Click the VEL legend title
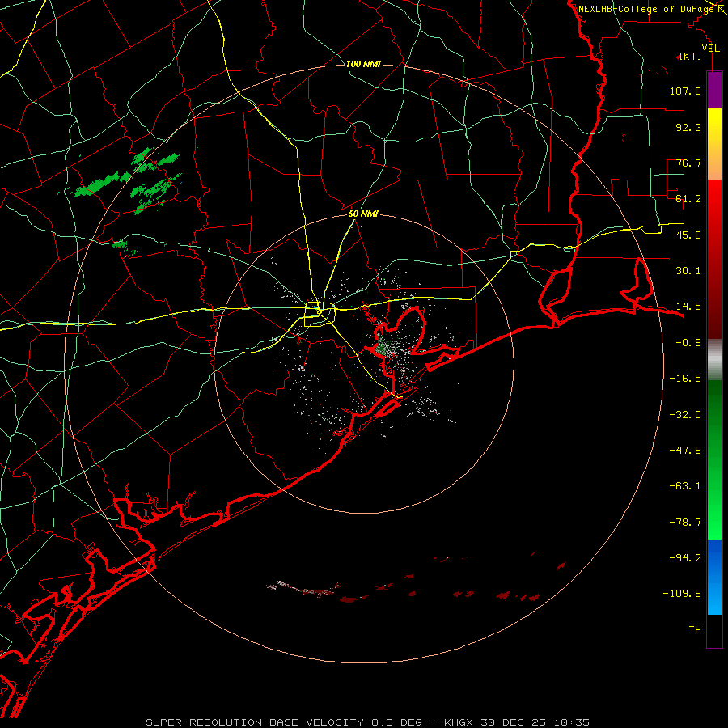The width and height of the screenshot is (728, 728). click(x=711, y=49)
